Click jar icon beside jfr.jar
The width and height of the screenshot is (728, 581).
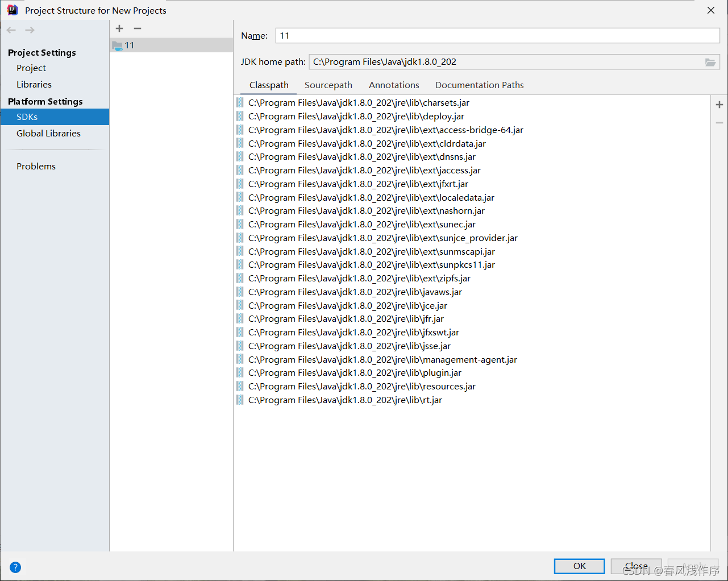240,319
